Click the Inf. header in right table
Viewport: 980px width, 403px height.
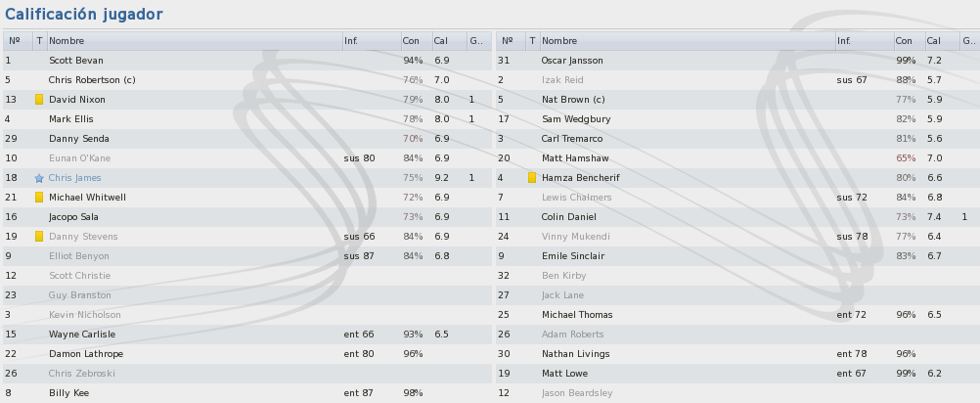865,41
